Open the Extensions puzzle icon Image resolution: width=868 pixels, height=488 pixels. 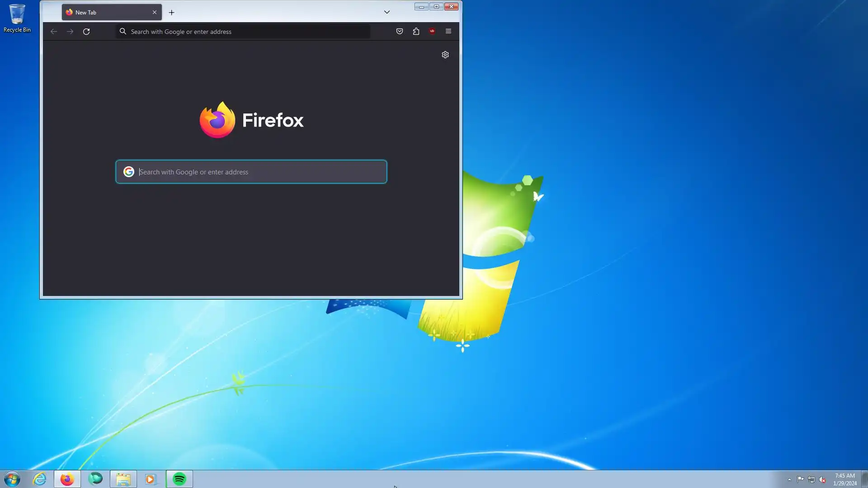pos(416,31)
